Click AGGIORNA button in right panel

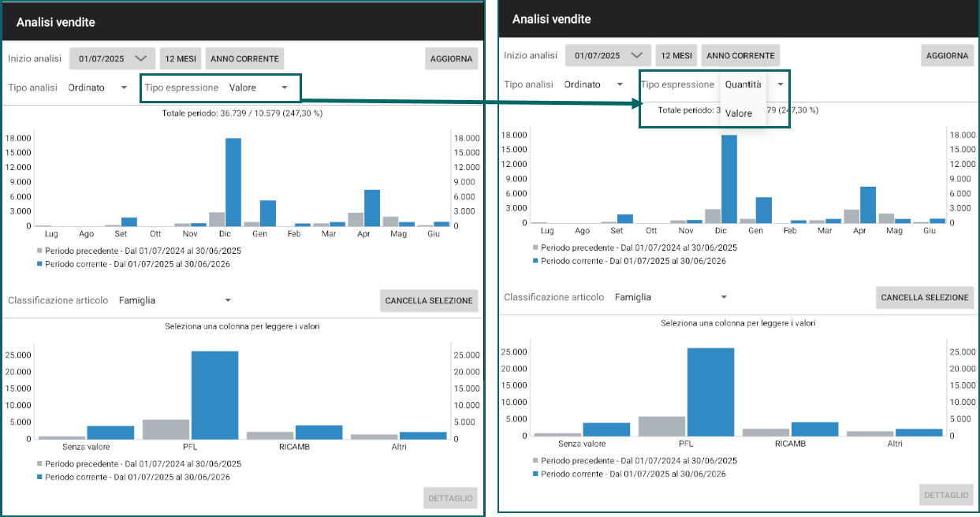click(947, 55)
